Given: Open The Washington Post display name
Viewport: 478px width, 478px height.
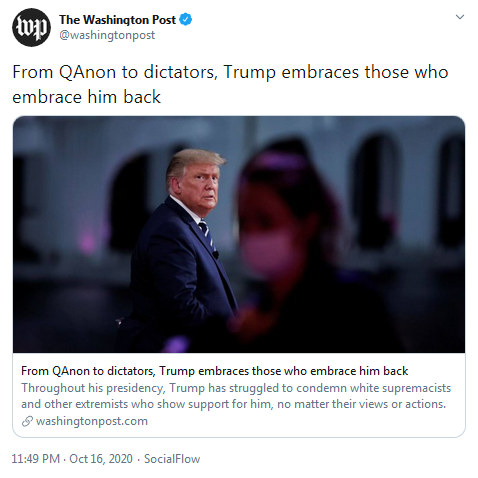Looking at the screenshot, I should (117, 20).
